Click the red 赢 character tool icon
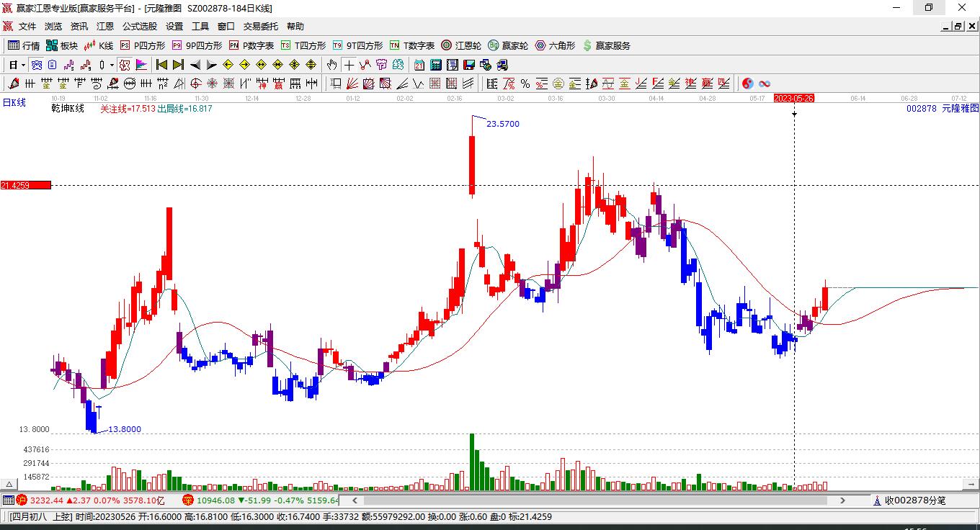 point(278,84)
